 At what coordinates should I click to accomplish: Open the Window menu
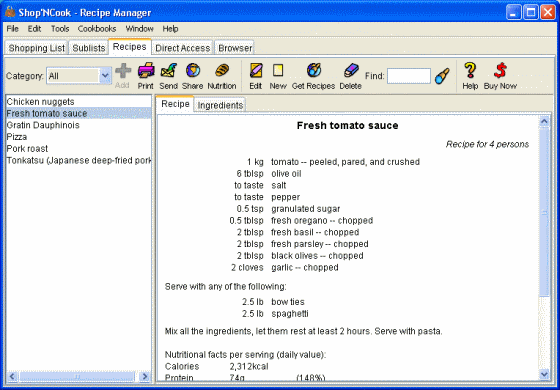(139, 29)
